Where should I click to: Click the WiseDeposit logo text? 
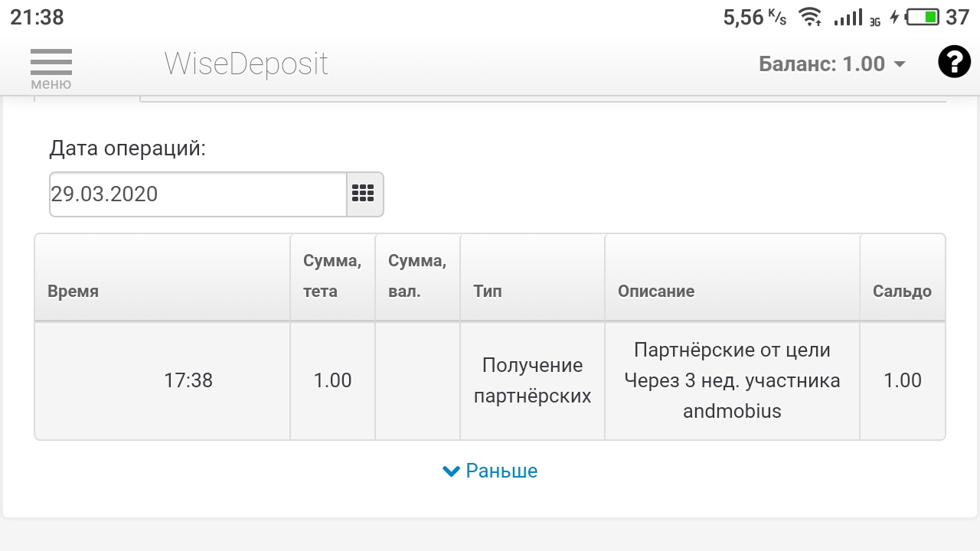point(246,64)
